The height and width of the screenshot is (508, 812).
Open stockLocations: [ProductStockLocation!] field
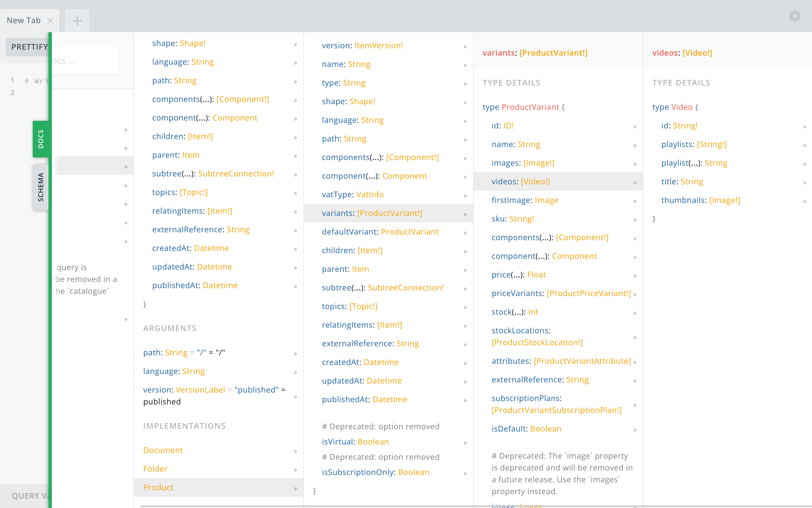click(x=558, y=336)
